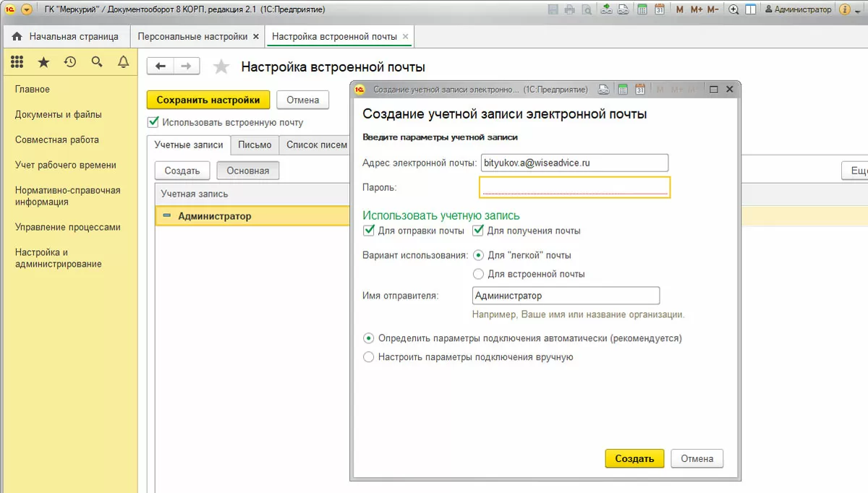Toggle Использовать встроенную почту checkbox
Viewport: 868px width, 493px height.
click(153, 122)
